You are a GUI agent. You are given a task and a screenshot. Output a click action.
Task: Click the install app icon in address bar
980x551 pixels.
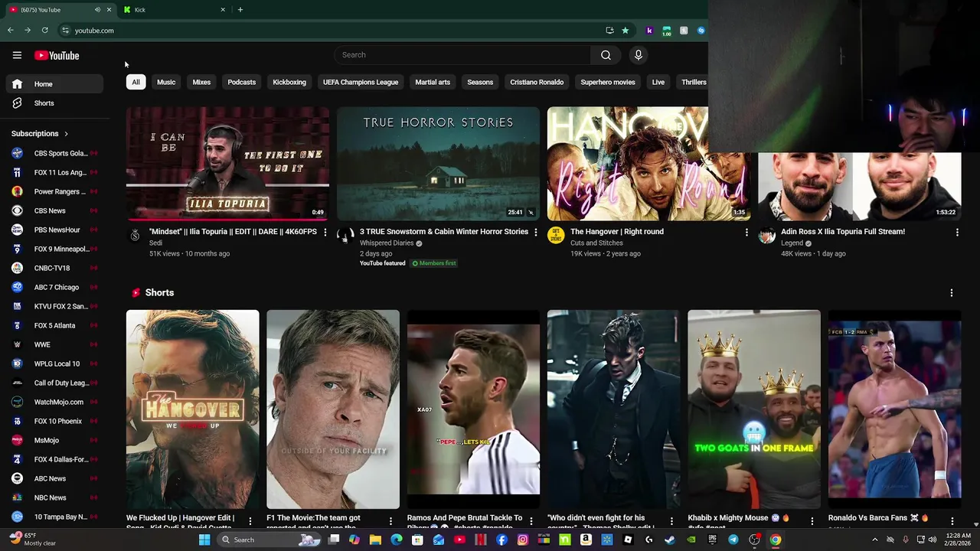(x=609, y=31)
